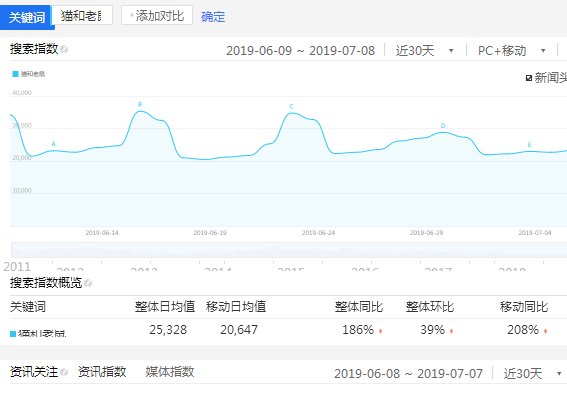Click the 2011 label on the year timeline
567x393 pixels.
(x=17, y=266)
